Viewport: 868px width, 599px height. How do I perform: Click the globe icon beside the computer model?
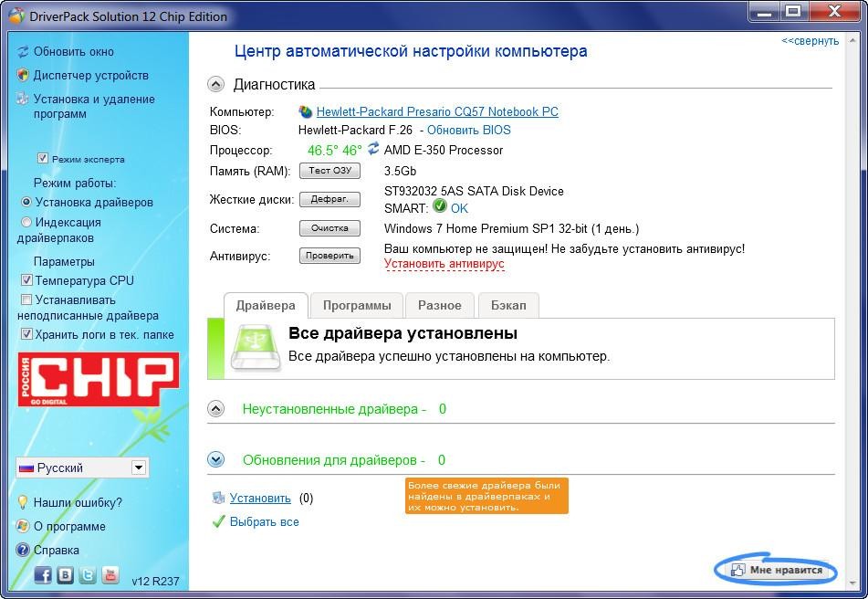coord(306,111)
